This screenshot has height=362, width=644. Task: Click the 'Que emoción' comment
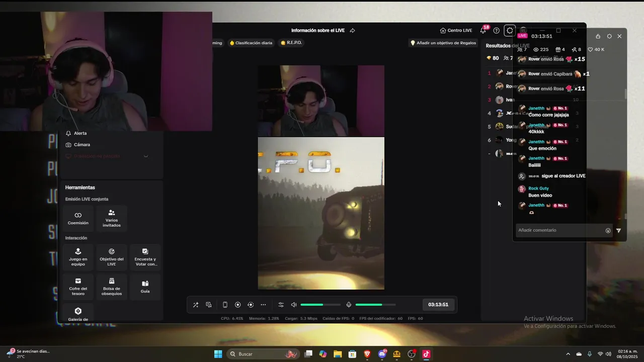542,149
